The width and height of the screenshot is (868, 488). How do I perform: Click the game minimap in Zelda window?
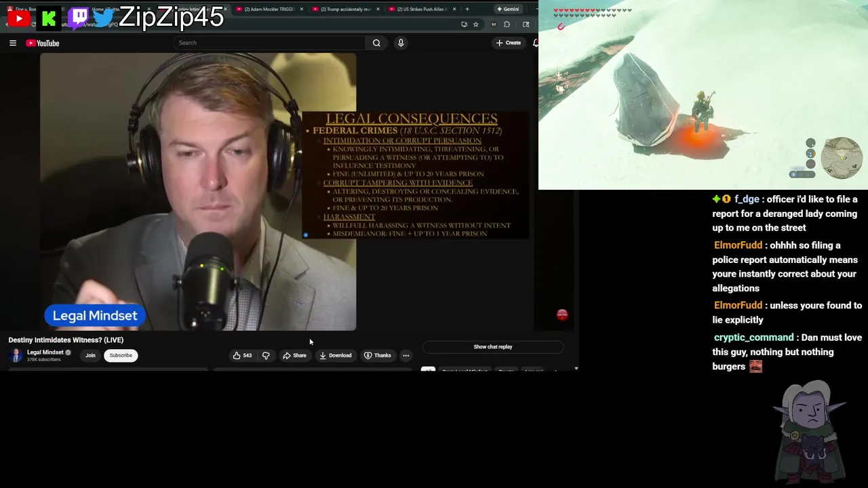[842, 157]
